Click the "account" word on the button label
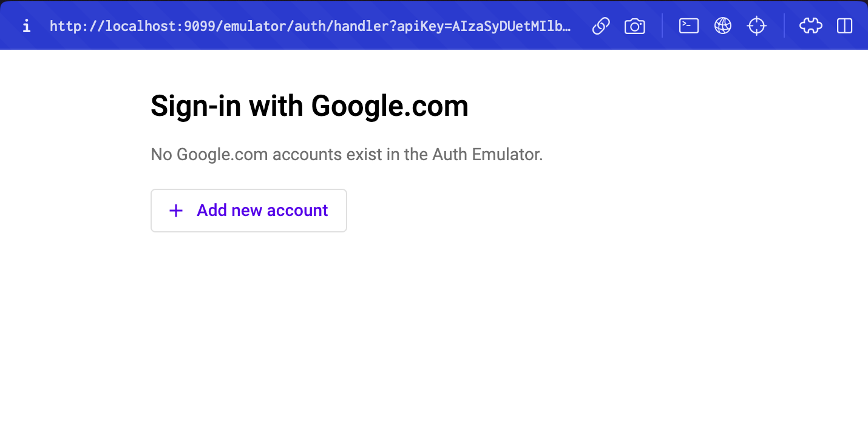Viewport: 868px width, 443px height. [297, 211]
